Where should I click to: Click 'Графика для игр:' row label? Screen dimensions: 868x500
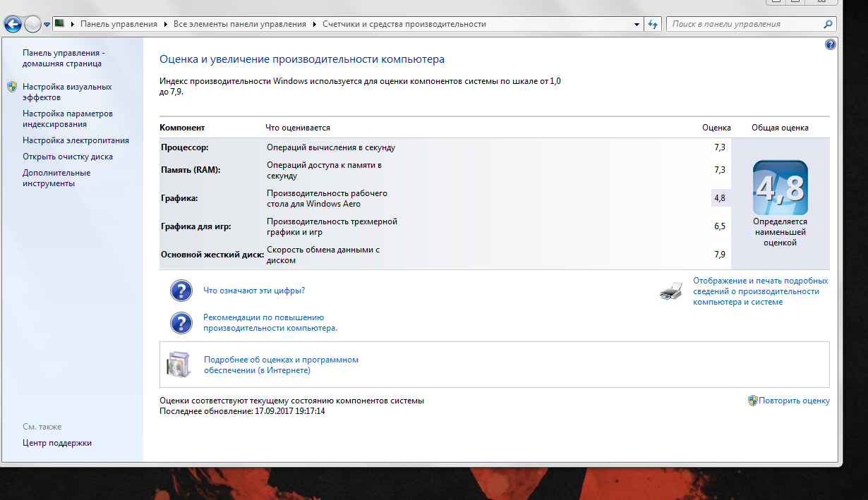(196, 226)
